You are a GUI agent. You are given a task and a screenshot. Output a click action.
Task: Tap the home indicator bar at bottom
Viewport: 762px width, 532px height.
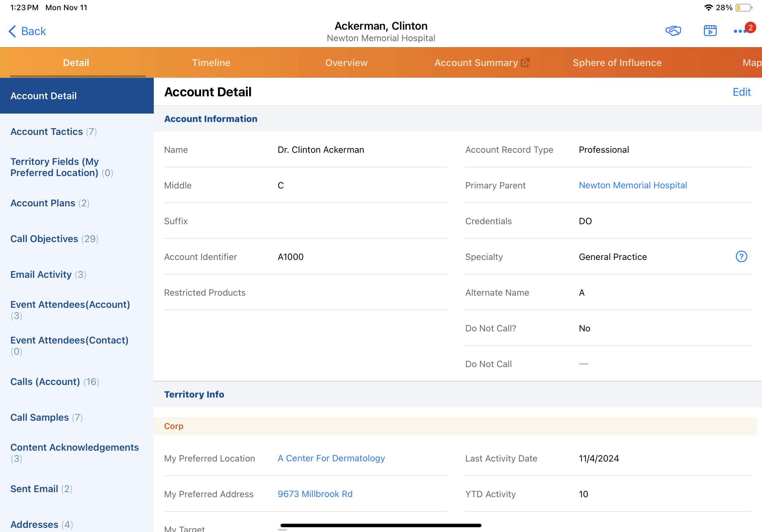(x=381, y=525)
